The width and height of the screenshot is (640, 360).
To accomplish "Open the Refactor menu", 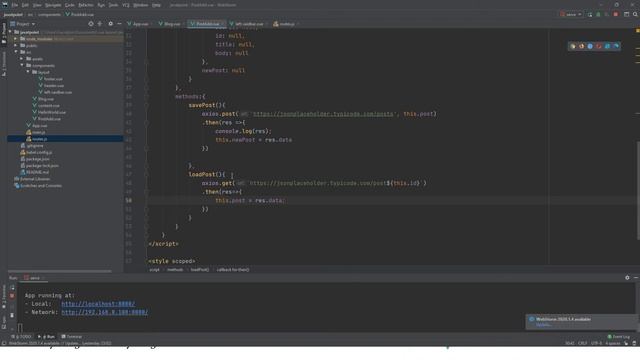I will click(x=86, y=5).
